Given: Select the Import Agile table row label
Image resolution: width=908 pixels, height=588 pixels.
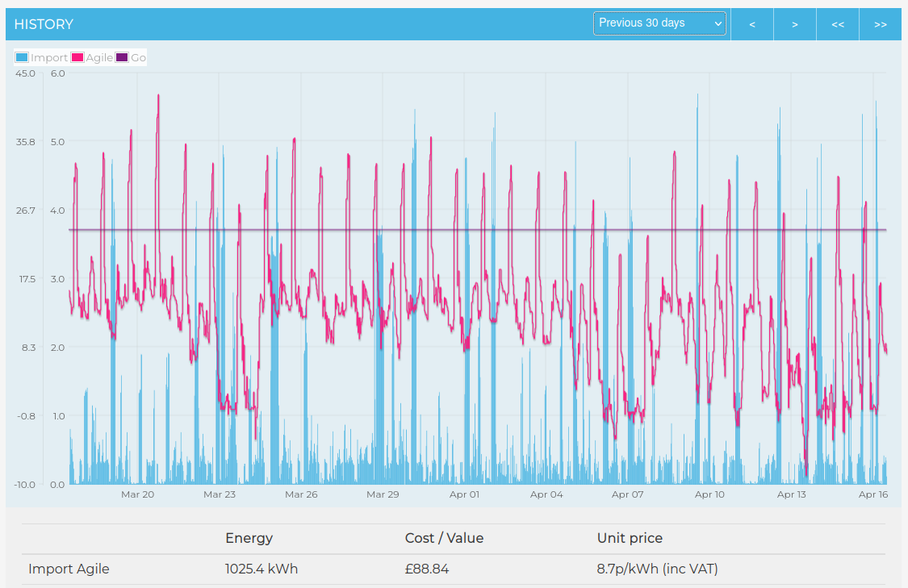Looking at the screenshot, I should [69, 569].
